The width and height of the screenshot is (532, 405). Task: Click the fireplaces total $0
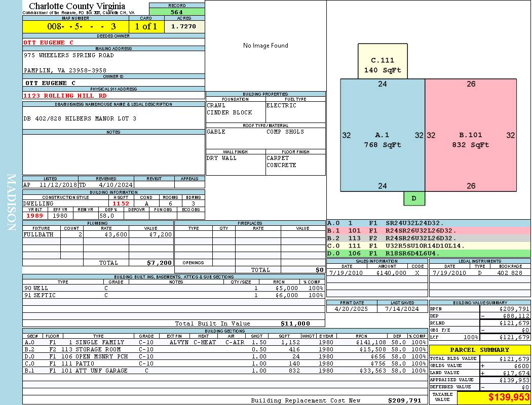coord(320,270)
